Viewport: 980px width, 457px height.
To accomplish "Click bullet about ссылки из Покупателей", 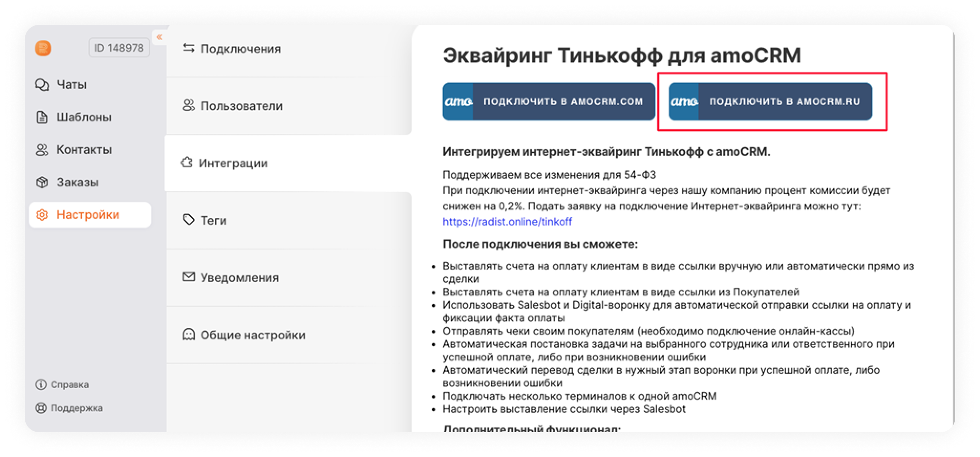I will [621, 292].
